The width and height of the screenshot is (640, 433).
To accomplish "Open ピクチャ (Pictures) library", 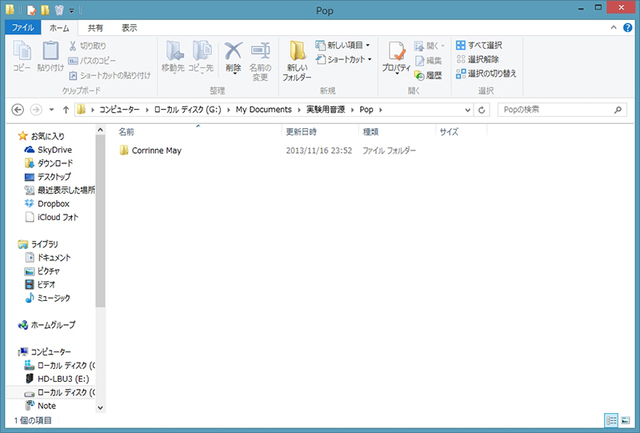I will coord(42,271).
